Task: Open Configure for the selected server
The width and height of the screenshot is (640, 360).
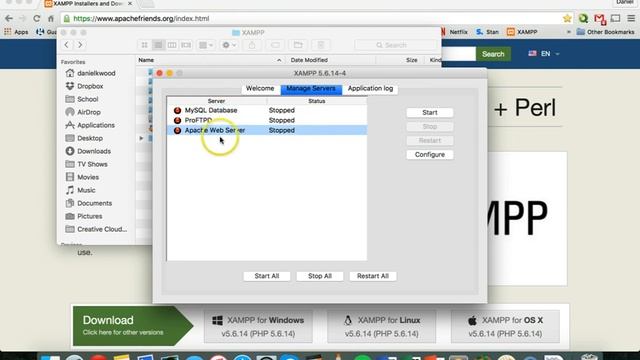Action: [x=430, y=155]
